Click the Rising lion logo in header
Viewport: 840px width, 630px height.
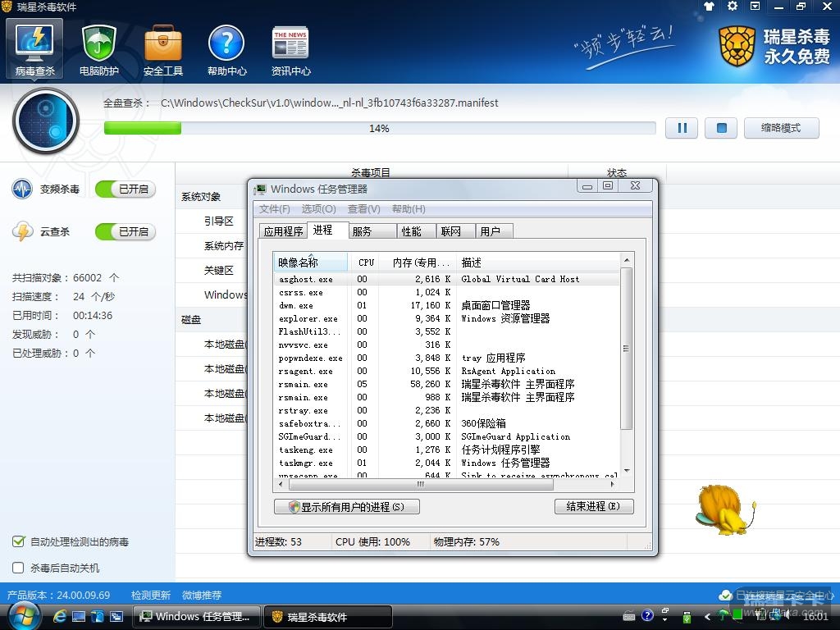click(x=737, y=47)
